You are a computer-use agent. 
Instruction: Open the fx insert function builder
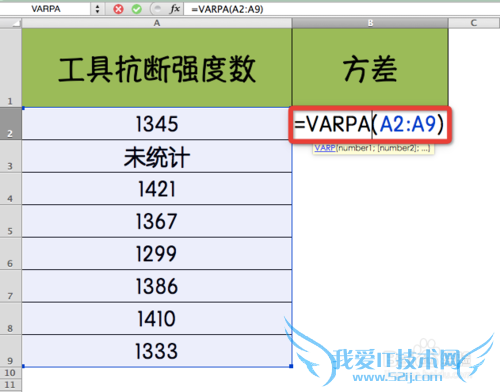pyautogui.click(x=175, y=9)
